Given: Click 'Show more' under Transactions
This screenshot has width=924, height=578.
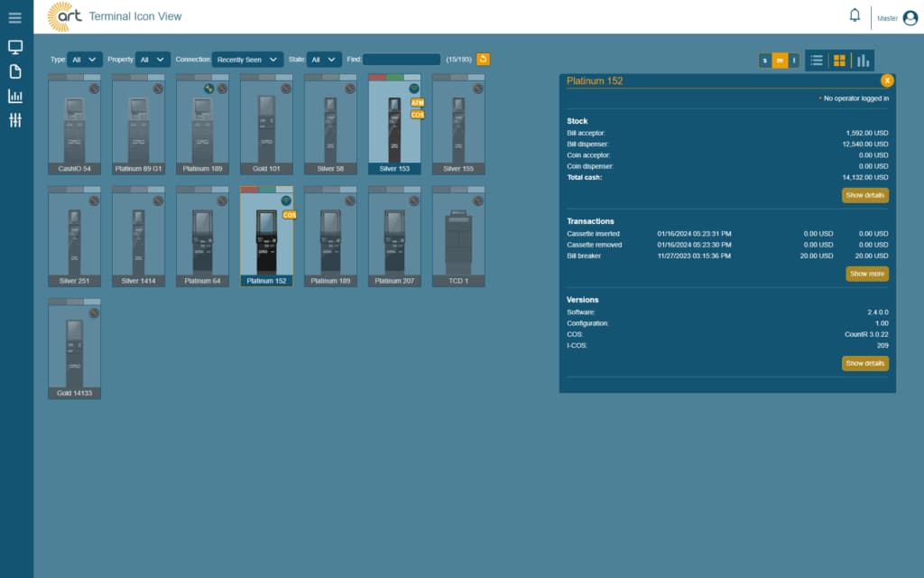Looking at the screenshot, I should [867, 274].
